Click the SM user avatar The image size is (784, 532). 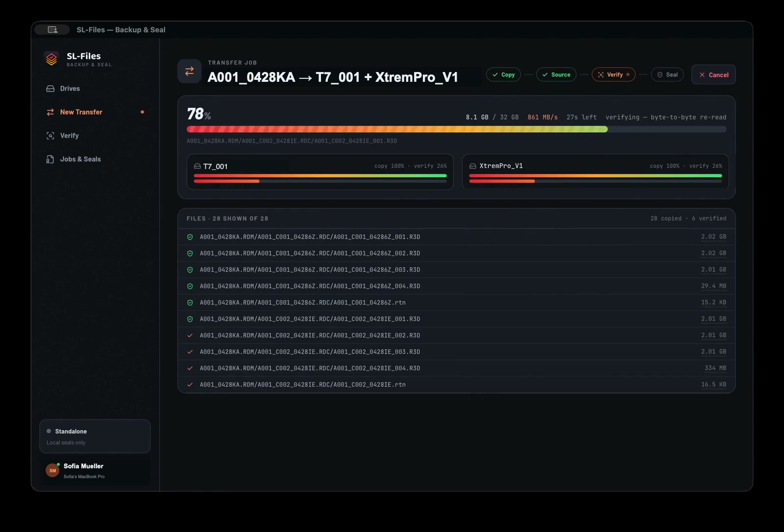coord(52,471)
